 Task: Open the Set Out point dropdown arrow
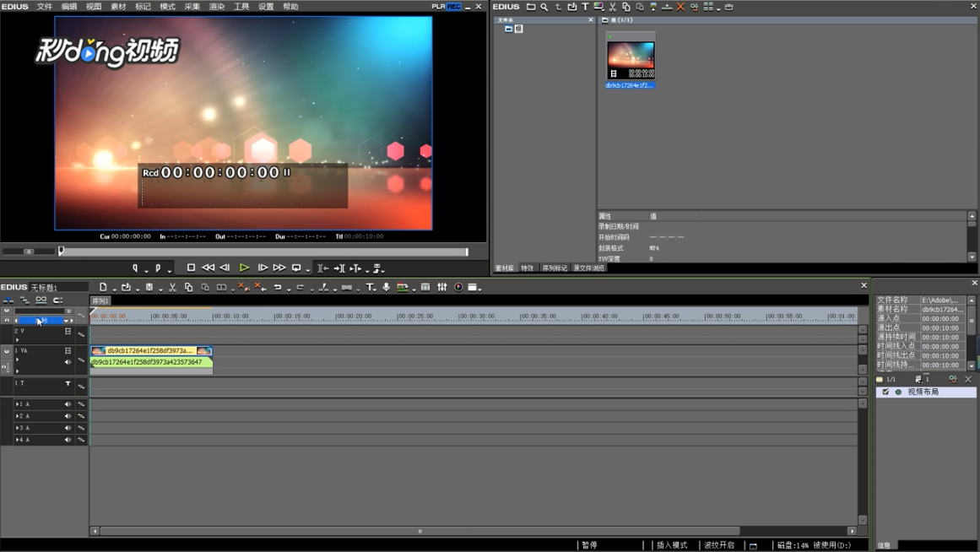coord(170,271)
